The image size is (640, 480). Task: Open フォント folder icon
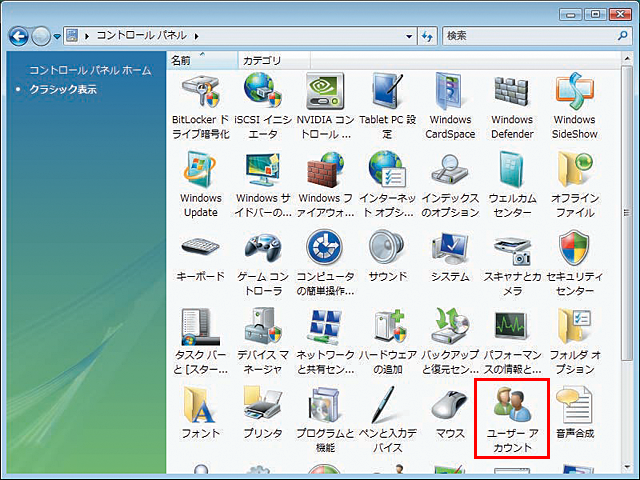[x=201, y=413]
